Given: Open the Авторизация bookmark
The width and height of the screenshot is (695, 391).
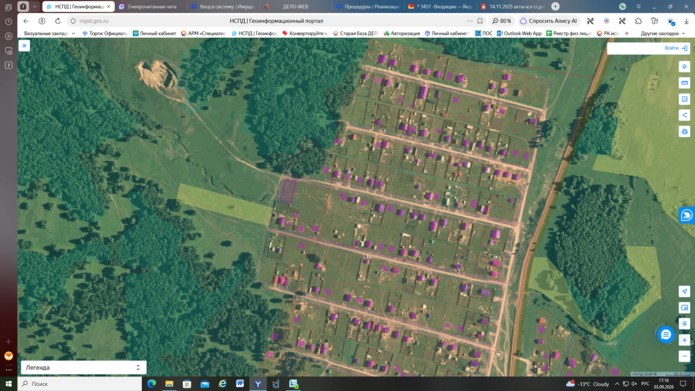Looking at the screenshot, I should pyautogui.click(x=402, y=33).
